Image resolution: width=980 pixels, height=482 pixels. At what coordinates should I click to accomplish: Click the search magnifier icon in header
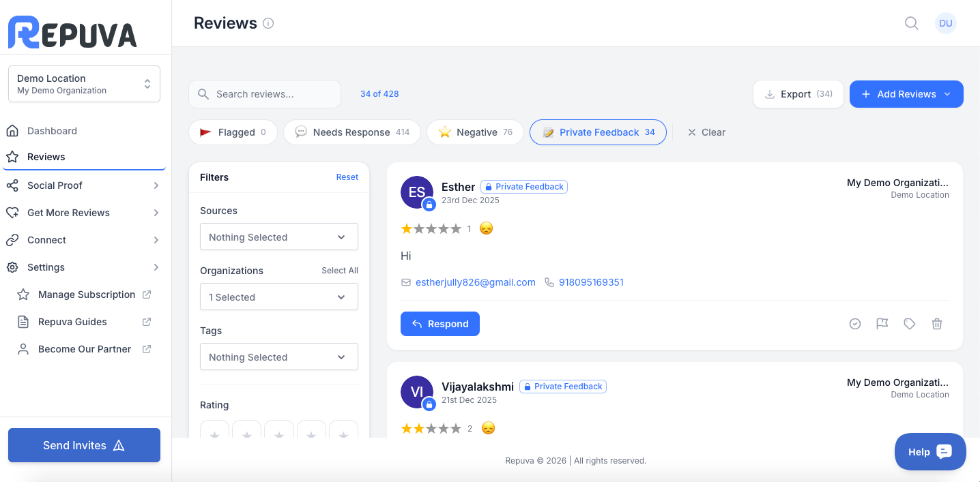point(911,23)
